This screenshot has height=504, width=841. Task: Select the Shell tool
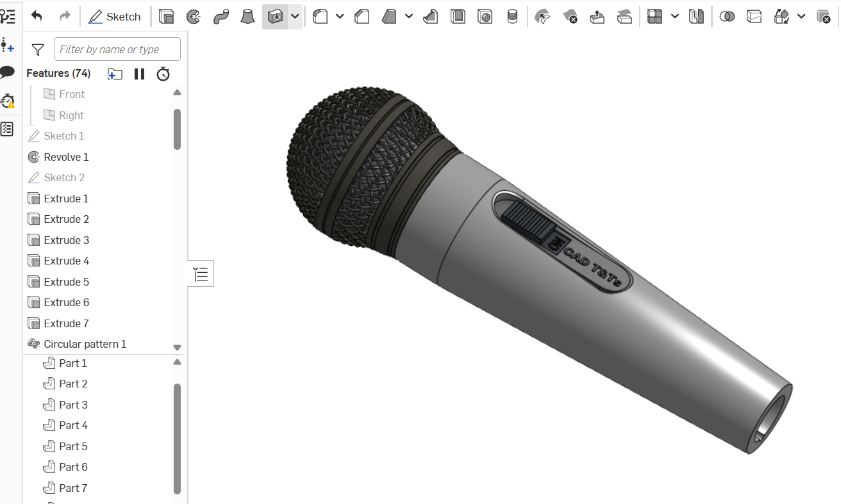pyautogui.click(x=458, y=16)
